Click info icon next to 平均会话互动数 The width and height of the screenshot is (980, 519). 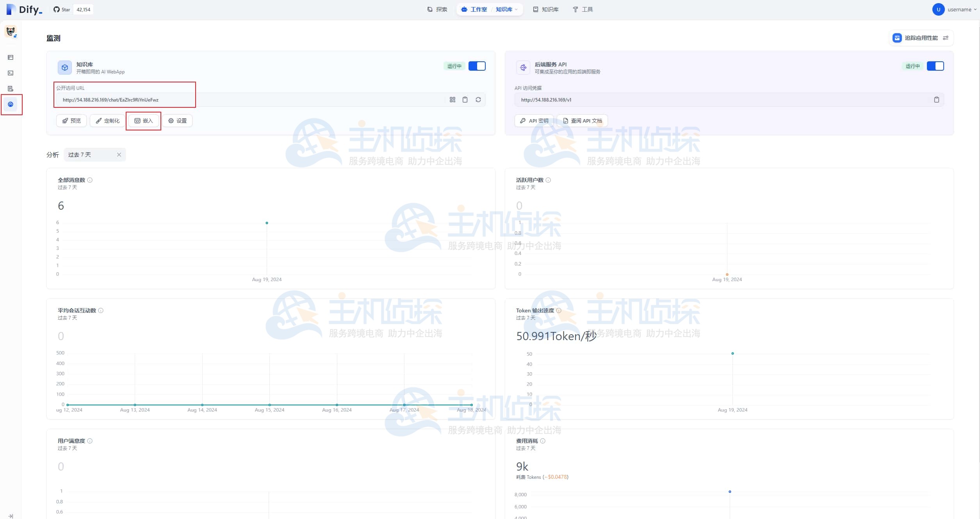click(x=101, y=310)
